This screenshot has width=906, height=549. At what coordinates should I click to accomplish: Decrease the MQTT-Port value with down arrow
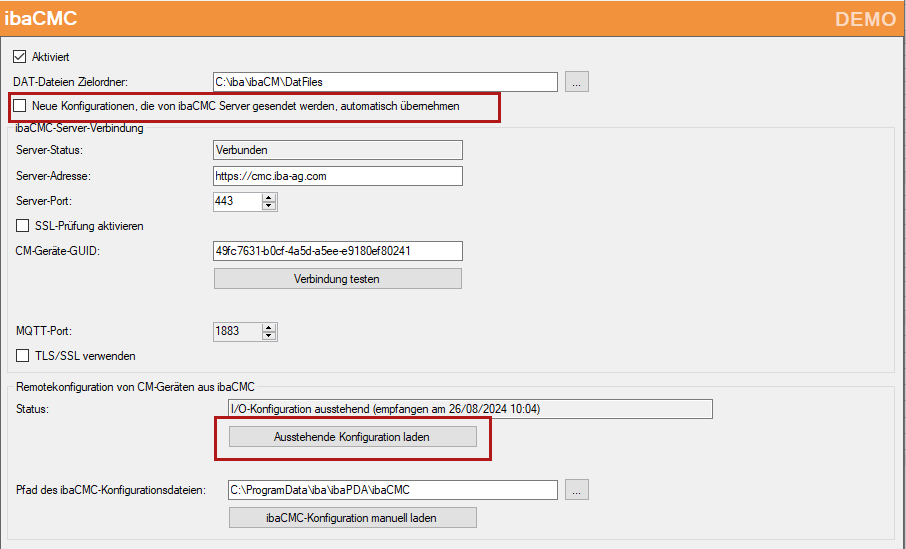[269, 336]
